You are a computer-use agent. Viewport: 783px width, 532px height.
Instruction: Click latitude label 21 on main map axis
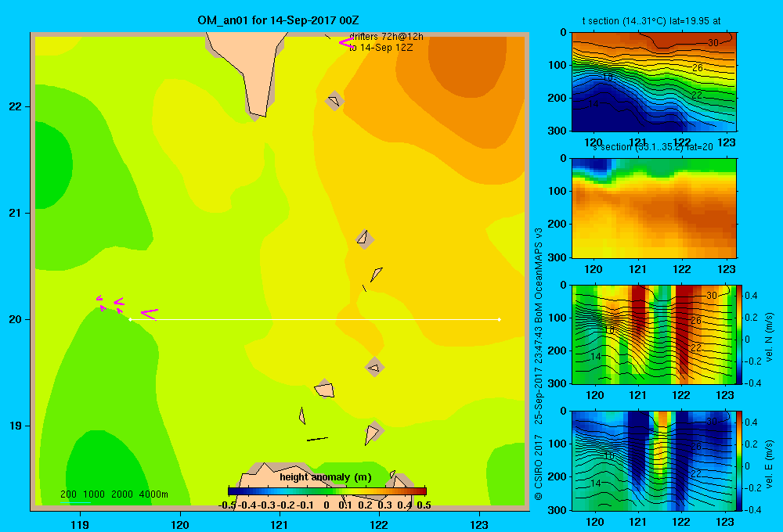pos(16,213)
